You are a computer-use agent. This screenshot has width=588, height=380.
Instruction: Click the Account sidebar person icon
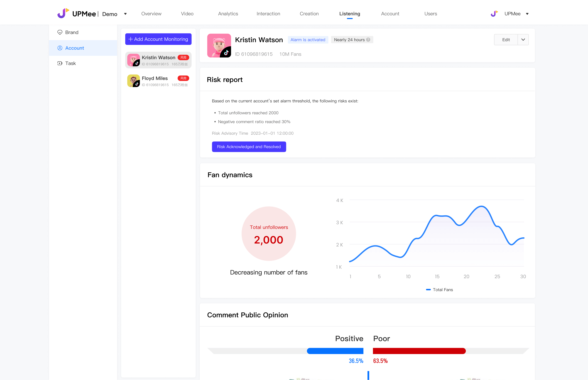(60, 48)
